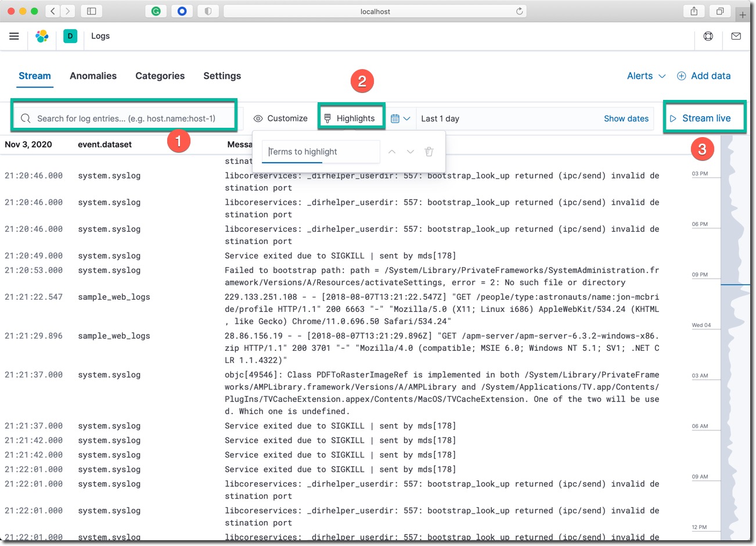Image resolution: width=756 pixels, height=546 pixels.
Task: Toggle the Safari sidebar
Action: point(91,11)
